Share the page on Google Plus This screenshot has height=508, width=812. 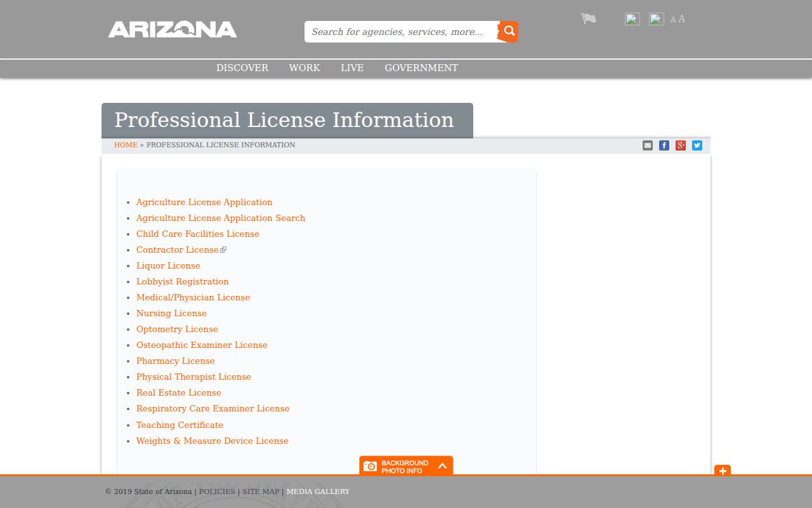click(681, 145)
